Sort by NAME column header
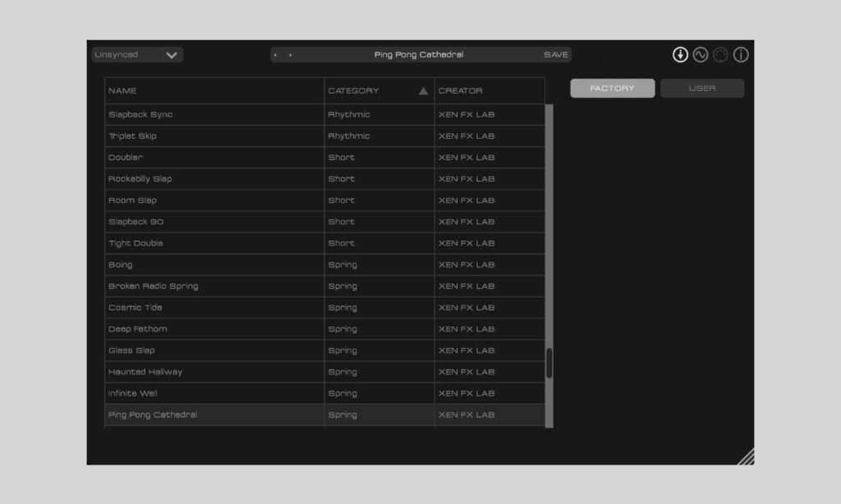The image size is (841, 504). pyautogui.click(x=214, y=90)
